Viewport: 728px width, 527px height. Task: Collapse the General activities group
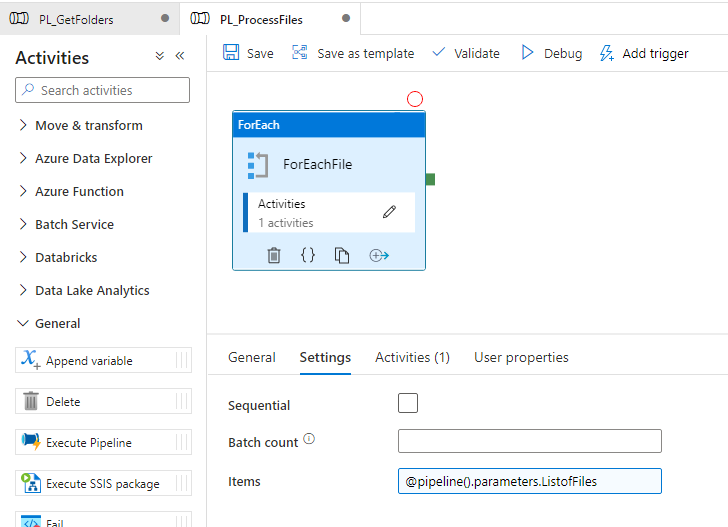tap(57, 323)
